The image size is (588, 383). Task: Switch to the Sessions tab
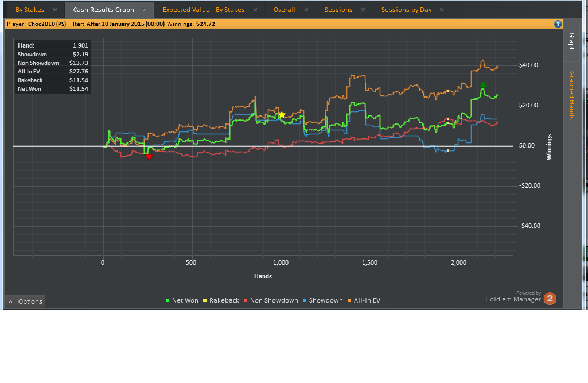tap(338, 10)
